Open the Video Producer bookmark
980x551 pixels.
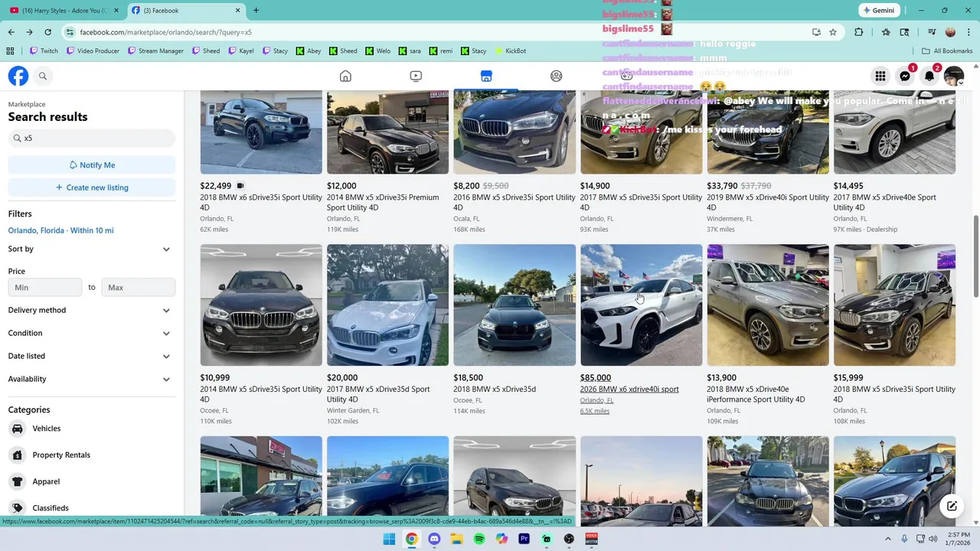pyautogui.click(x=93, y=51)
